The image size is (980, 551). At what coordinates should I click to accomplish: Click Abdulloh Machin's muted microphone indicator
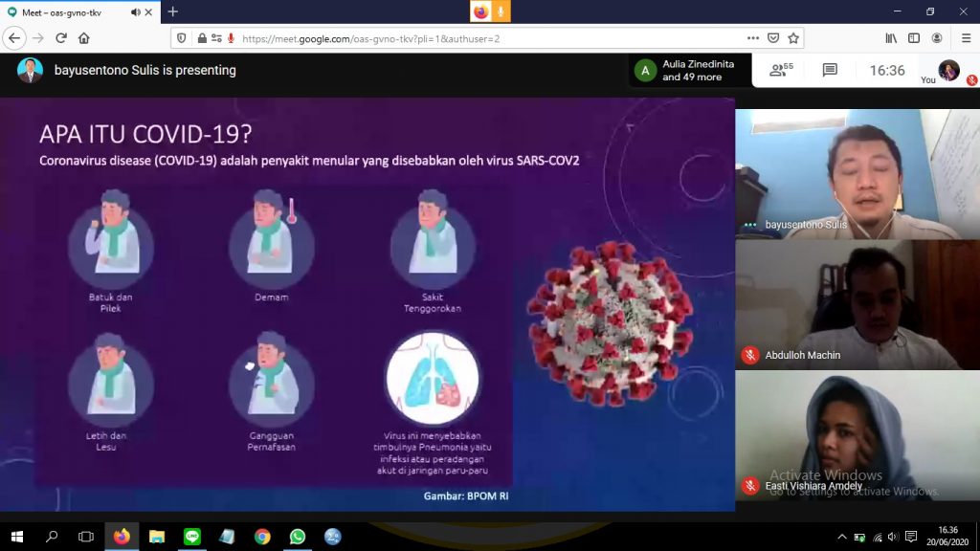click(x=748, y=354)
